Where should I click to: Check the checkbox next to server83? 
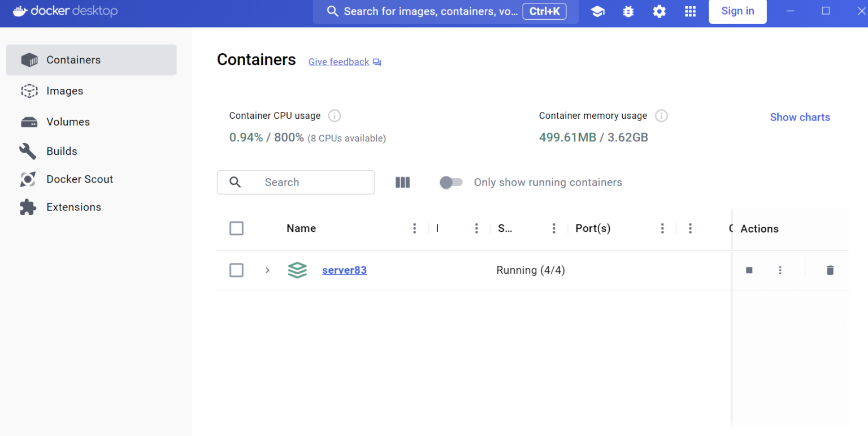tap(236, 270)
